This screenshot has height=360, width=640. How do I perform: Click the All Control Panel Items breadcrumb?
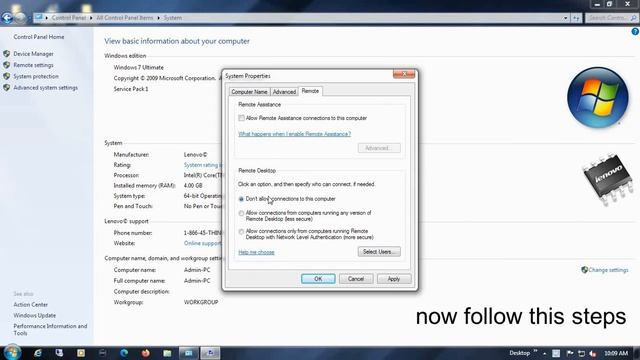pos(125,18)
